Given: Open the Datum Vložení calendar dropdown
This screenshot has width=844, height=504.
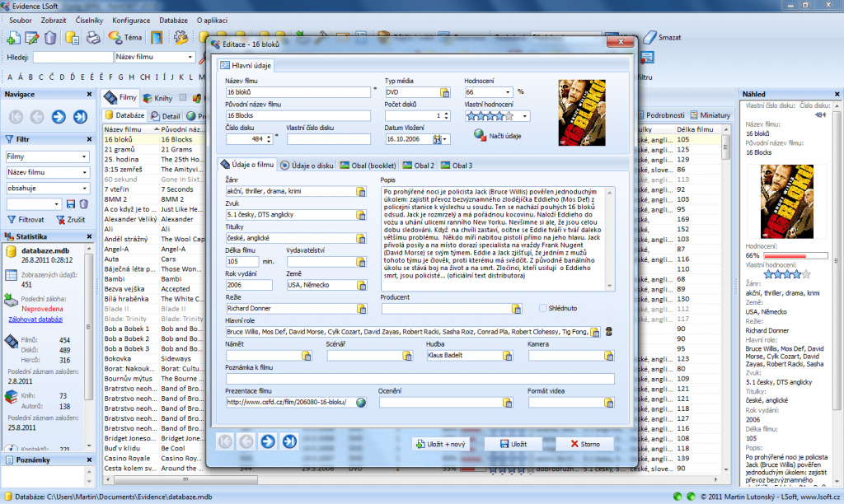Looking at the screenshot, I should pyautogui.click(x=447, y=139).
